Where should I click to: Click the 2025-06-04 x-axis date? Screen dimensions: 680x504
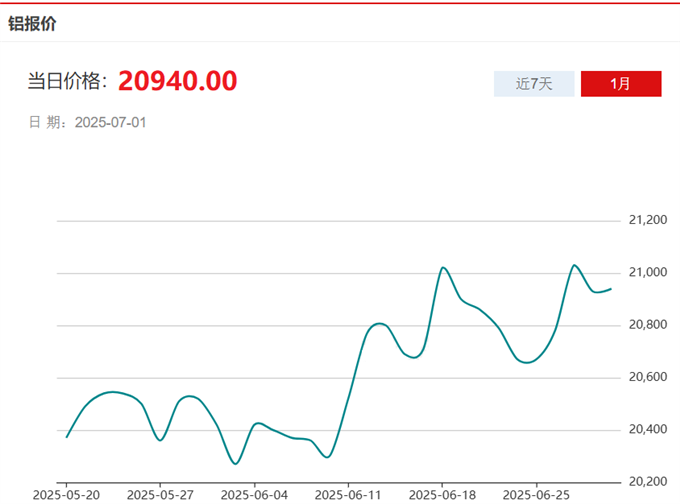coord(254,495)
